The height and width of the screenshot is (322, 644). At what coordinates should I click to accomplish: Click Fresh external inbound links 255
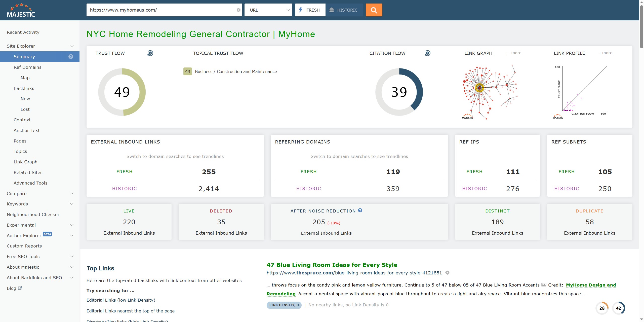tap(209, 172)
